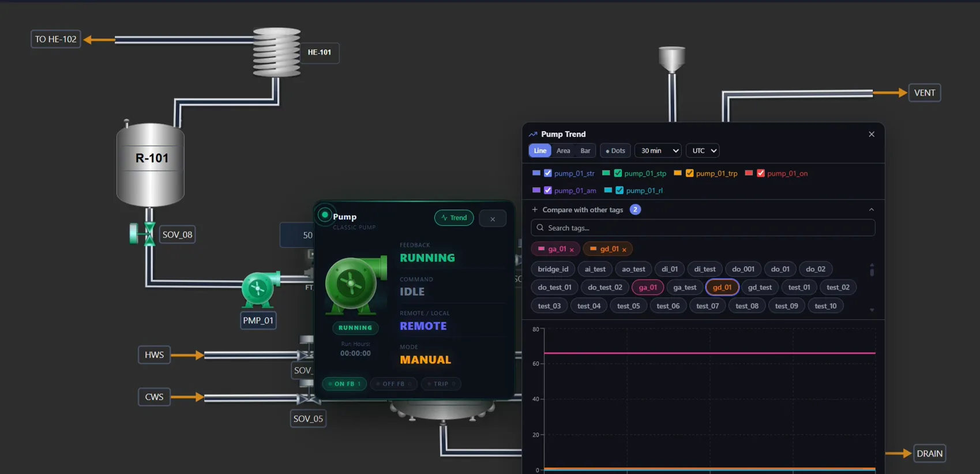980x474 pixels.
Task: Switch chart to Bar view
Action: pyautogui.click(x=585, y=151)
